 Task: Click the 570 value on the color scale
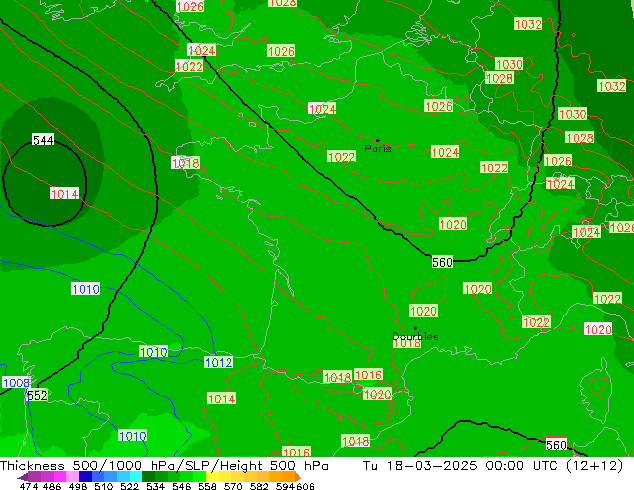pyautogui.click(x=233, y=486)
